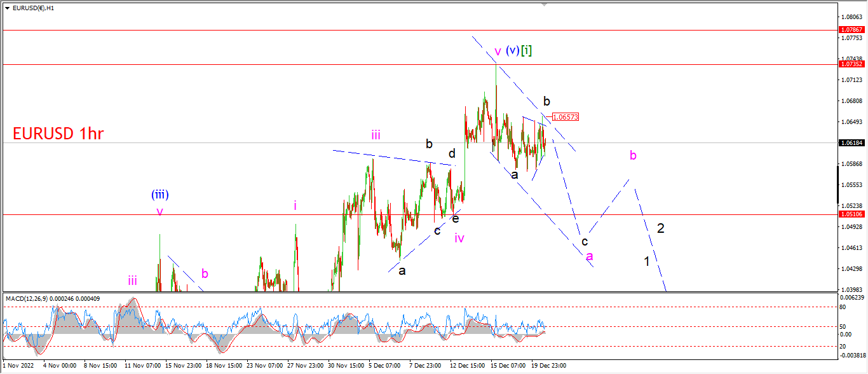Select the red EURUSD 1hr text label
Image resolution: width=868 pixels, height=374 pixels.
[x=58, y=134]
